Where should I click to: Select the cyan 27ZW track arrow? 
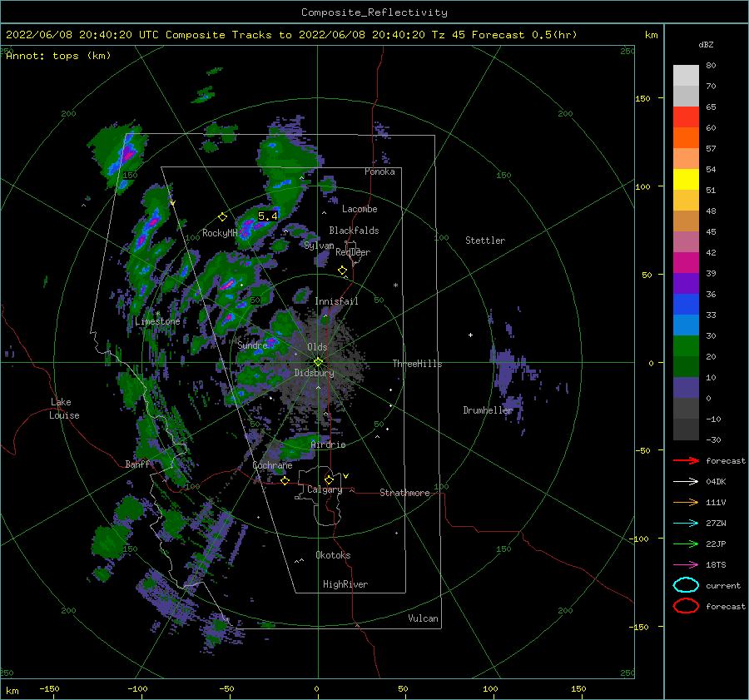coord(686,524)
